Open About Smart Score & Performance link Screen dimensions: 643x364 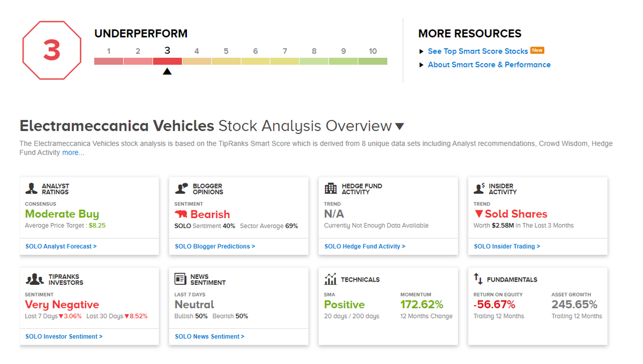tap(489, 64)
